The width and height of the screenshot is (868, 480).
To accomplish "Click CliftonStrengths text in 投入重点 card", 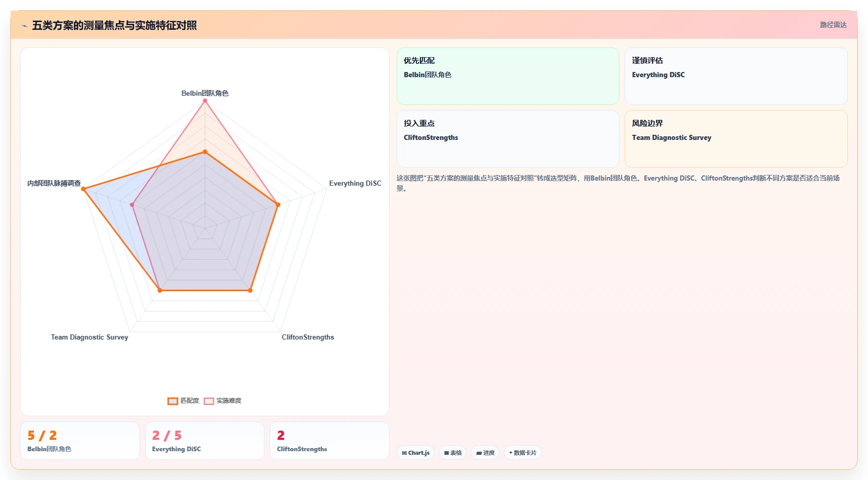I will pyautogui.click(x=431, y=137).
